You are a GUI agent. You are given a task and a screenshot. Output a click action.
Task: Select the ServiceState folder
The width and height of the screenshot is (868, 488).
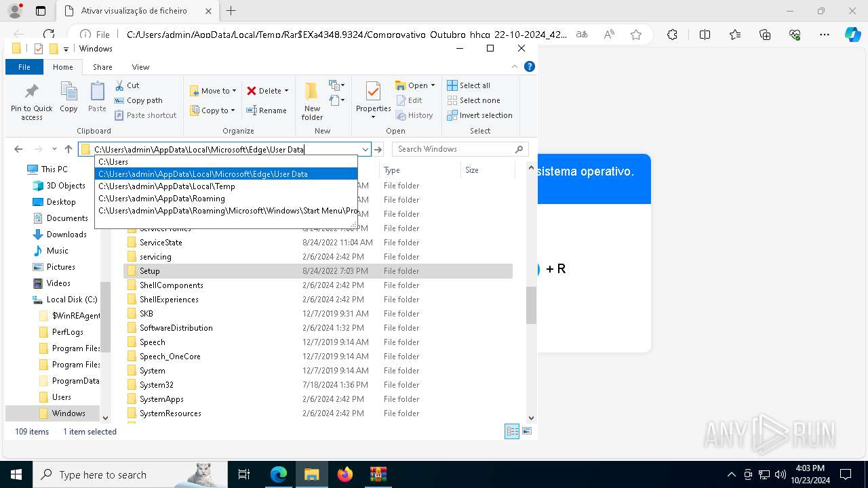click(161, 243)
